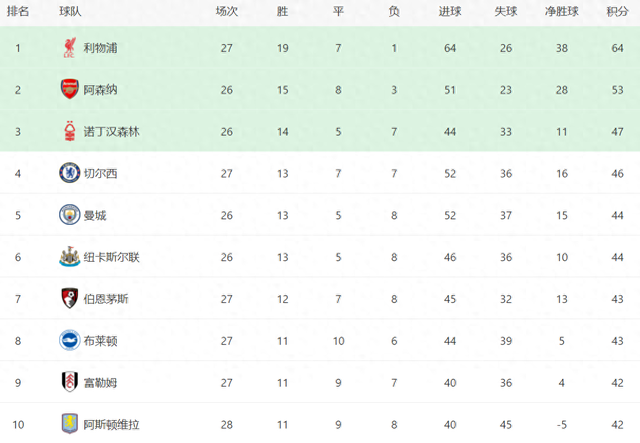Click the 排名 column header
The image size is (640, 443).
tap(18, 11)
